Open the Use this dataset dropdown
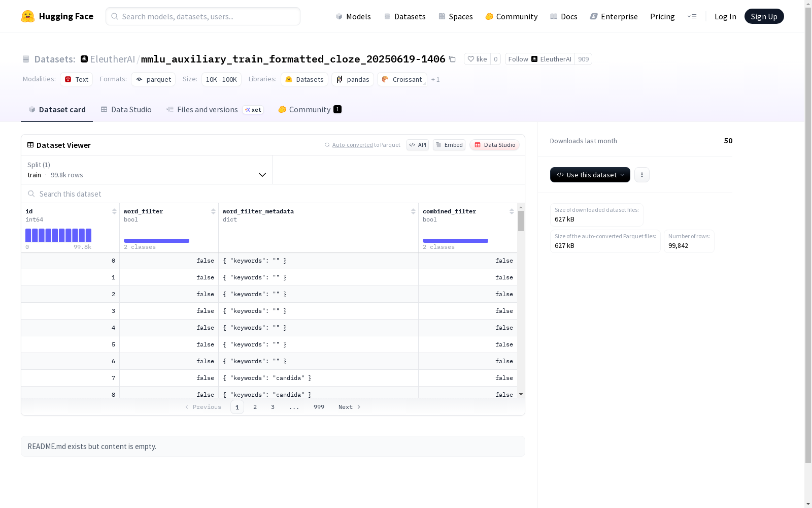The width and height of the screenshot is (812, 508). tap(590, 175)
